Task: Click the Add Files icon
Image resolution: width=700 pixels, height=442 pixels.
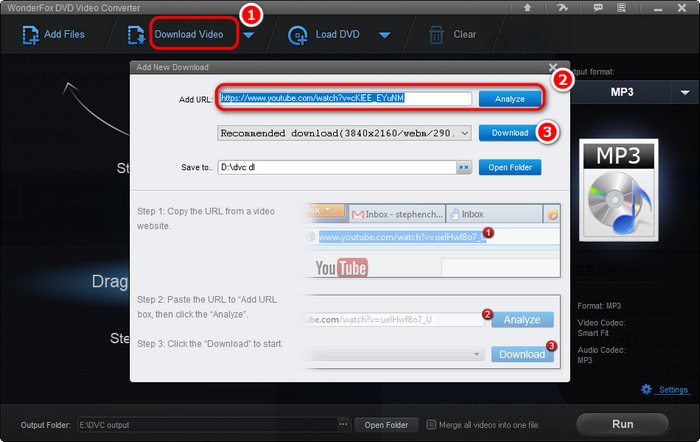Action: pyautogui.click(x=31, y=35)
